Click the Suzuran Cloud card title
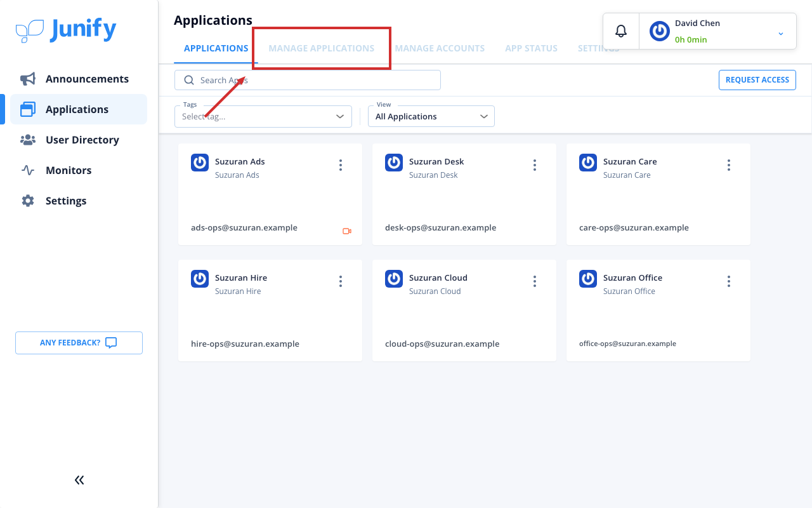812x508 pixels. (438, 277)
